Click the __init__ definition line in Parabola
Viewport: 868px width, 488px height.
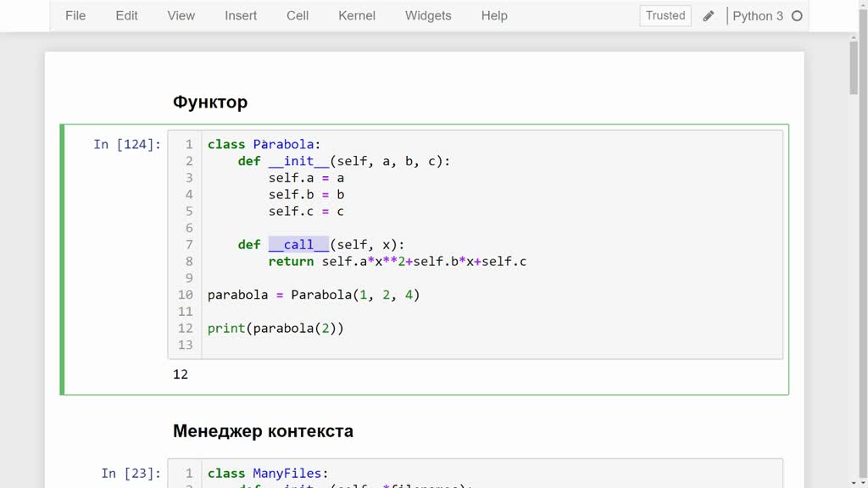pos(344,161)
